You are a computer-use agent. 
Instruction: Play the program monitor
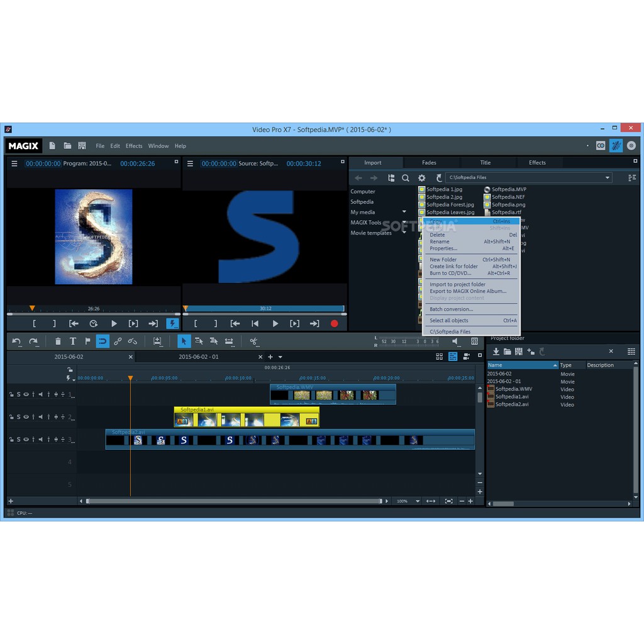114,324
